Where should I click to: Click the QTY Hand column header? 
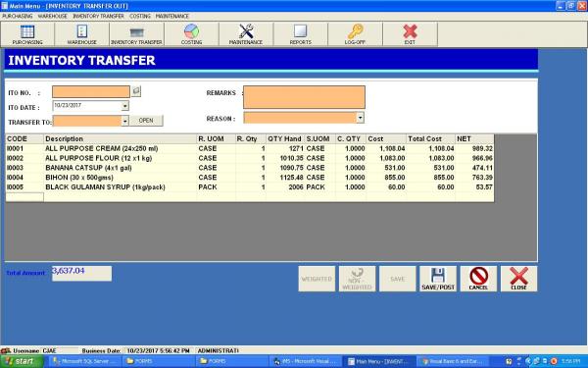tap(285, 139)
